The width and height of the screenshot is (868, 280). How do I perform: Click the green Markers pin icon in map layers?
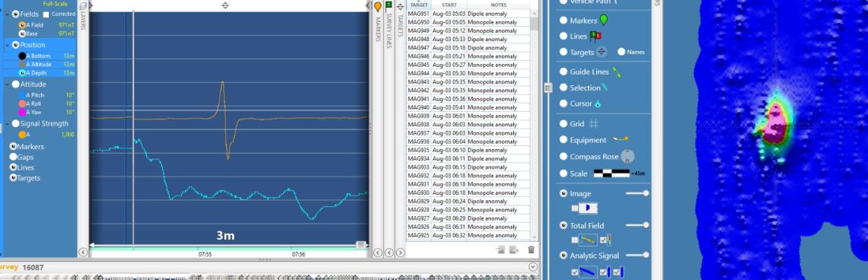[603, 21]
